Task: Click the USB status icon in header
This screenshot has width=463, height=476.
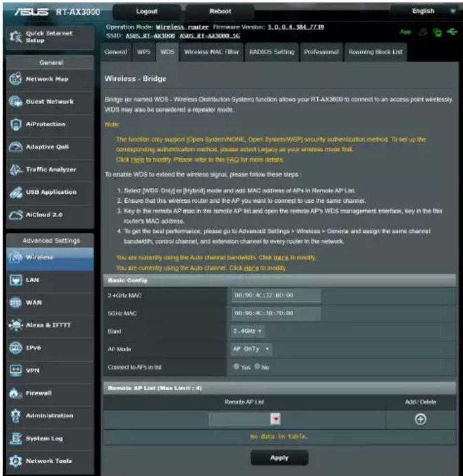Action: coord(453,32)
